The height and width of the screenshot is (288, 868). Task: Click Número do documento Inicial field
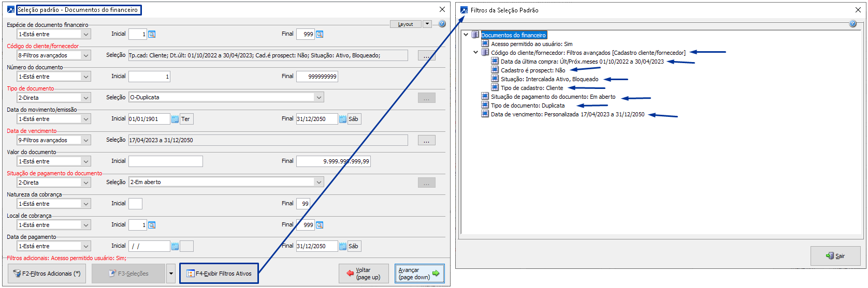(149, 77)
